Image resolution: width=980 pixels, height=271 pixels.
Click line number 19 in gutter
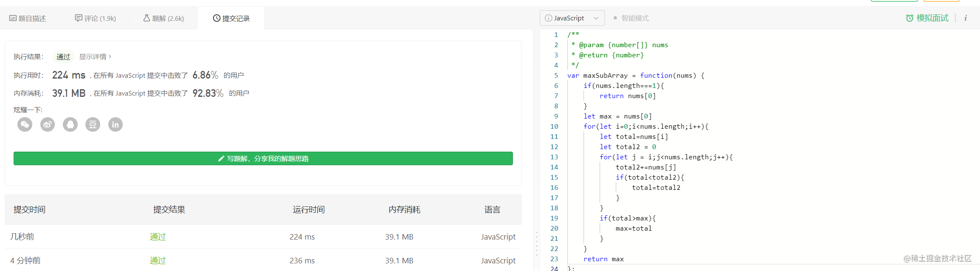pyautogui.click(x=554, y=218)
